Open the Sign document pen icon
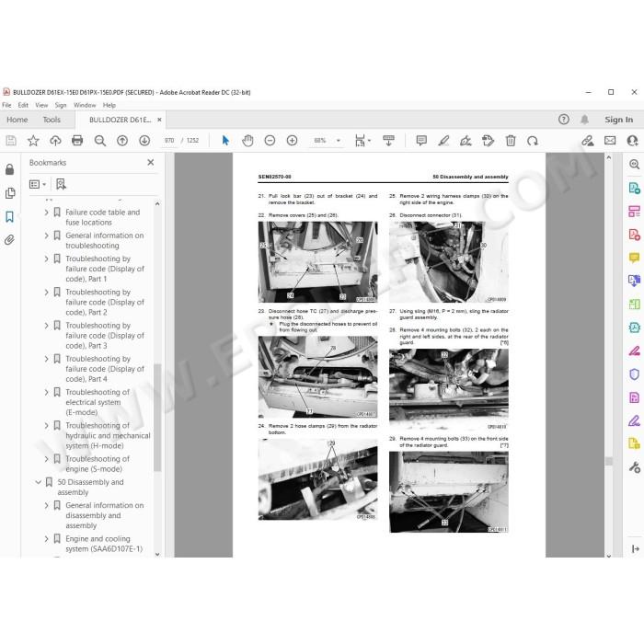This screenshot has width=644, height=644. [466, 141]
